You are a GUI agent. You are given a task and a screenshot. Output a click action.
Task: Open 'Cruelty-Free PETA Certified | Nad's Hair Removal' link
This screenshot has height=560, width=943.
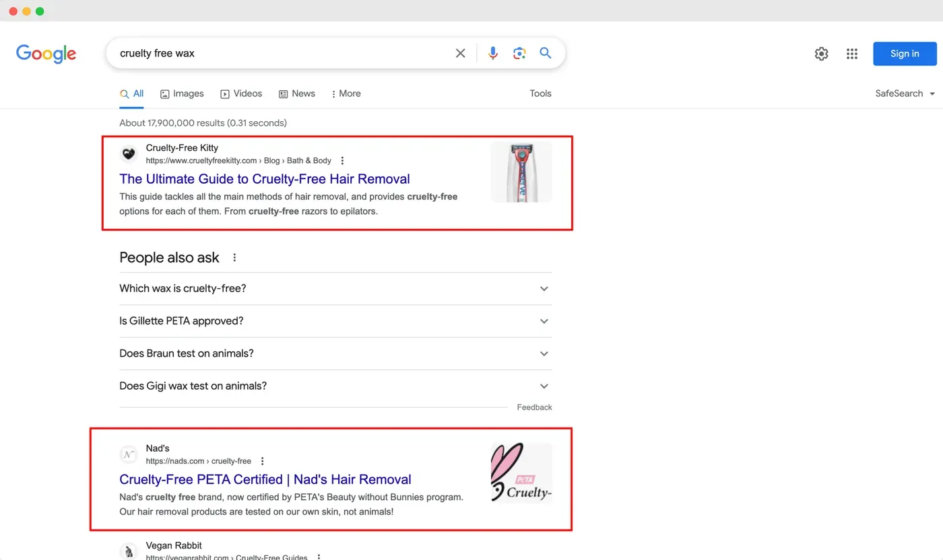click(x=265, y=480)
